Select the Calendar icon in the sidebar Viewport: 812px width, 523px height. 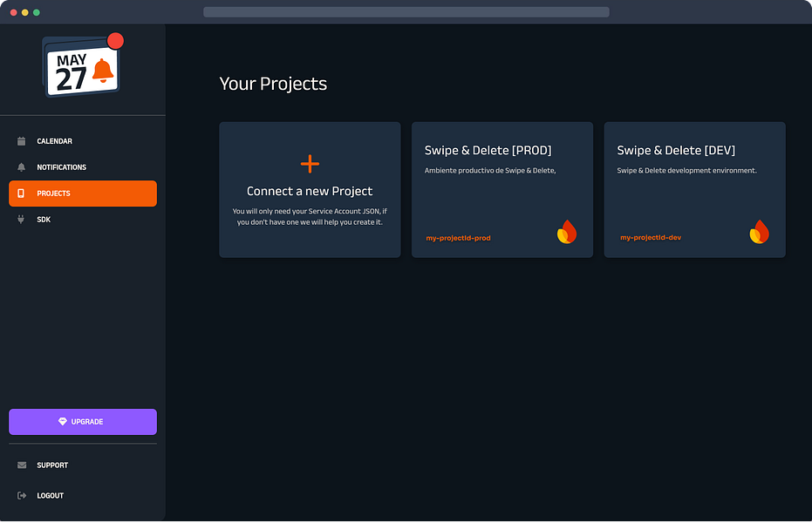20,141
